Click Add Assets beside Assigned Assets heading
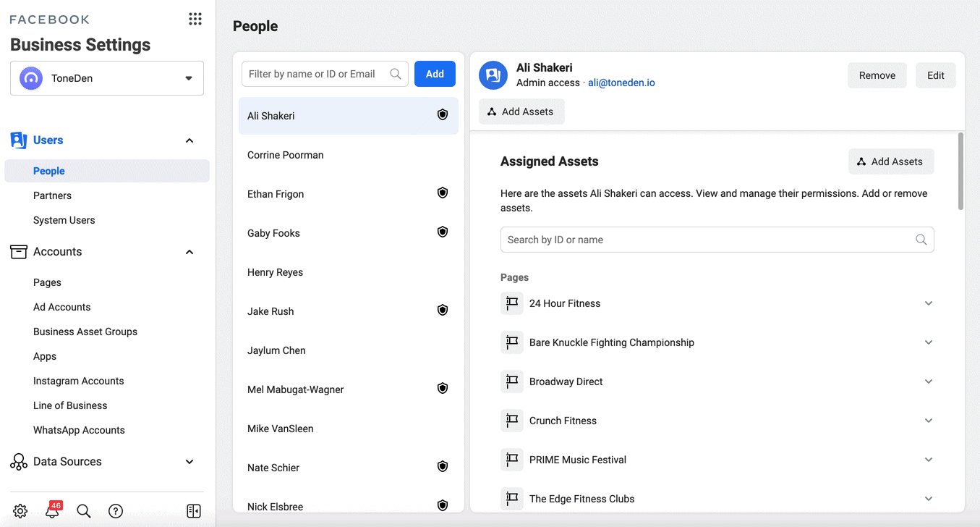The width and height of the screenshot is (980, 527). click(x=891, y=161)
